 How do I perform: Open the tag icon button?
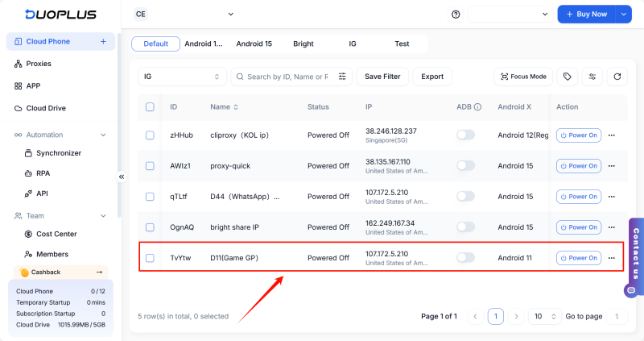(x=568, y=77)
